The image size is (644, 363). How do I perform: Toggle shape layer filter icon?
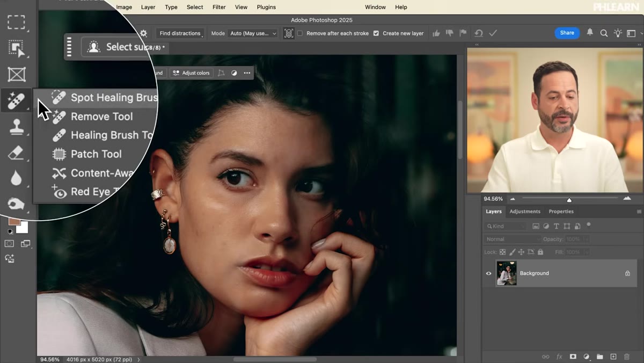point(567,226)
